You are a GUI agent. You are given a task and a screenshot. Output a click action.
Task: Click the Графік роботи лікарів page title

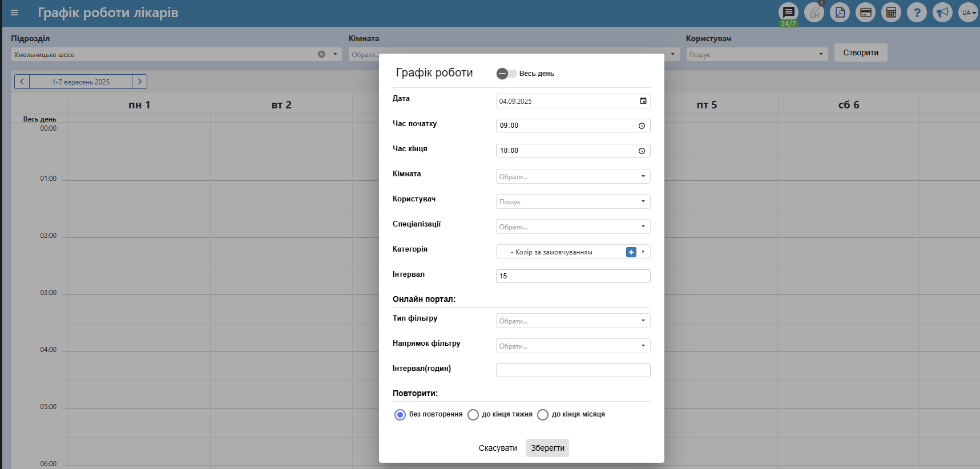click(108, 13)
